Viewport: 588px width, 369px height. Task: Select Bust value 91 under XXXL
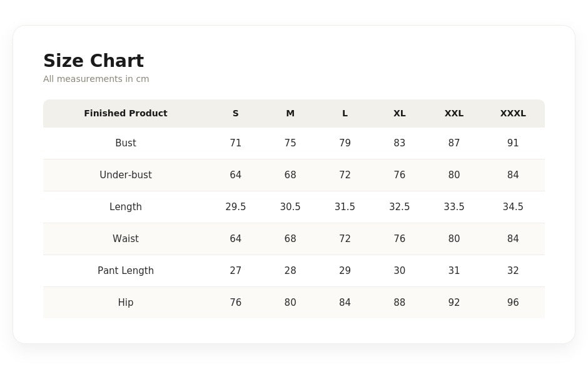pos(513,143)
